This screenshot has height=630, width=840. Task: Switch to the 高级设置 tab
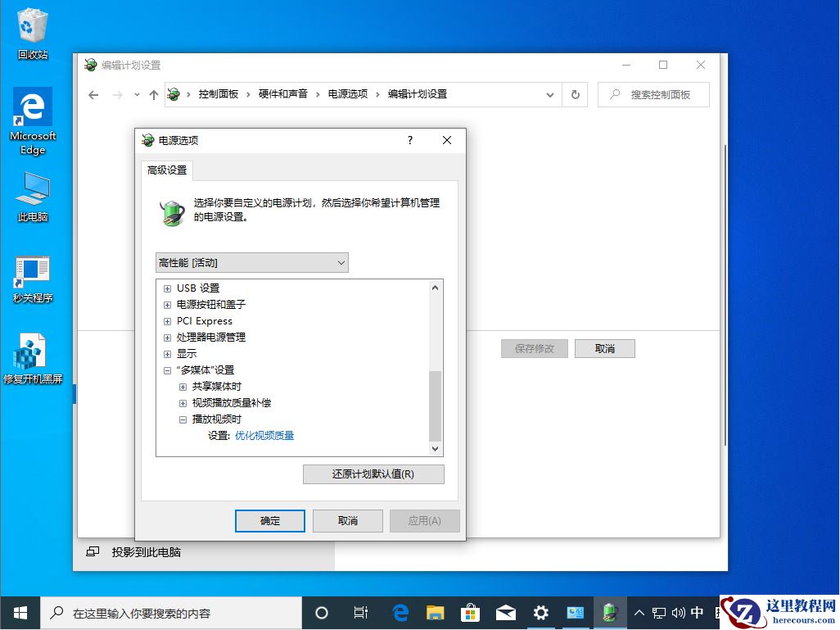pyautogui.click(x=167, y=171)
